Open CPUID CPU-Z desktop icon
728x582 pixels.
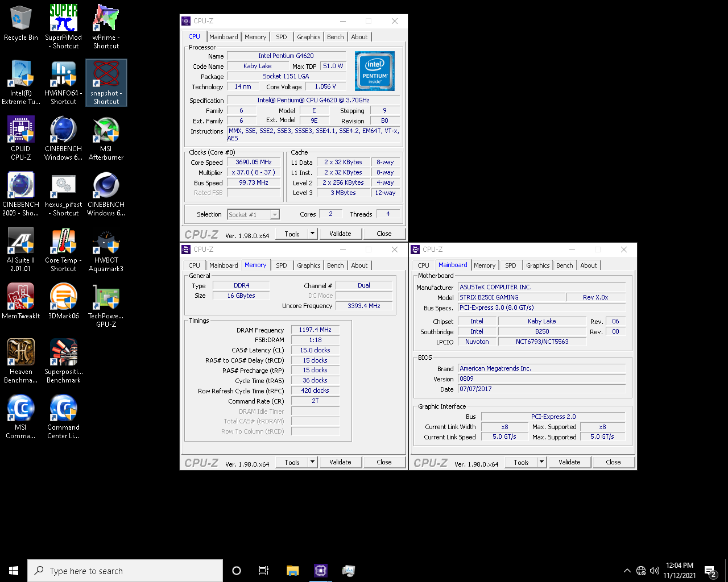(21, 138)
